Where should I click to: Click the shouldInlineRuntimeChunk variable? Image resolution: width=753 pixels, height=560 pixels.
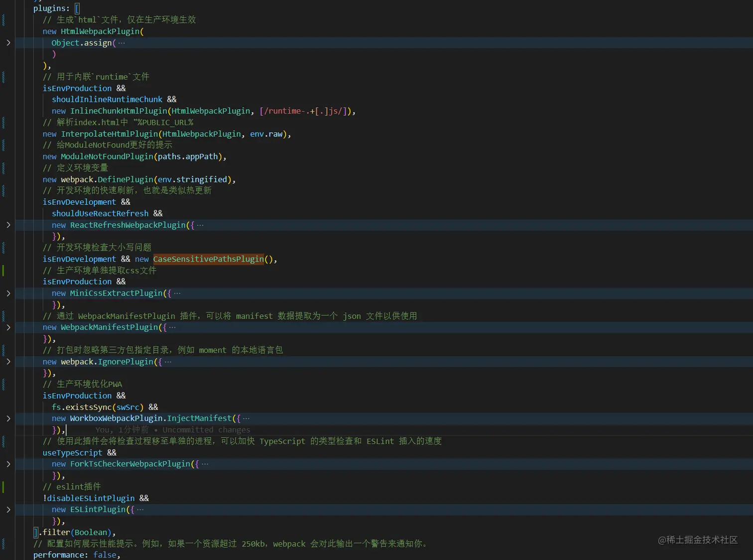(x=107, y=100)
